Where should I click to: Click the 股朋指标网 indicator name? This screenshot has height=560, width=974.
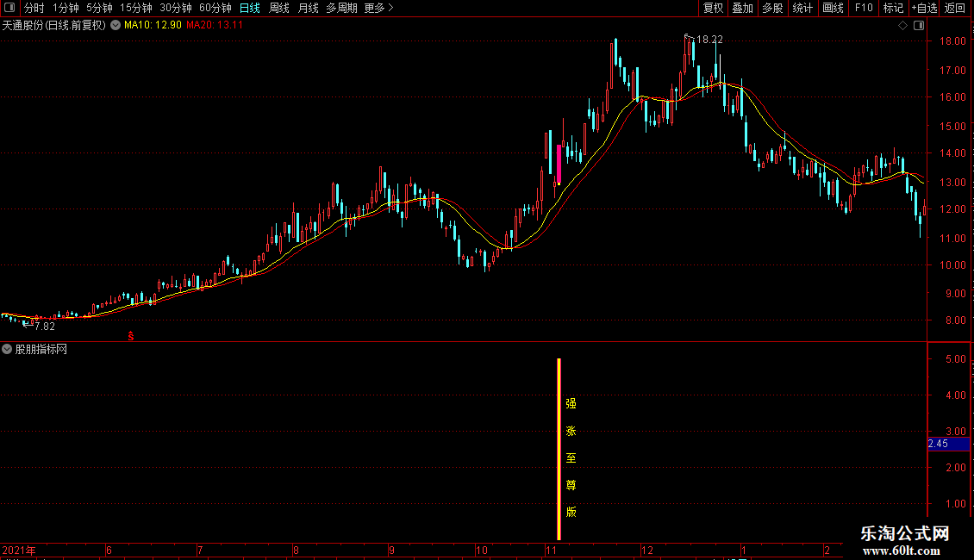[41, 350]
